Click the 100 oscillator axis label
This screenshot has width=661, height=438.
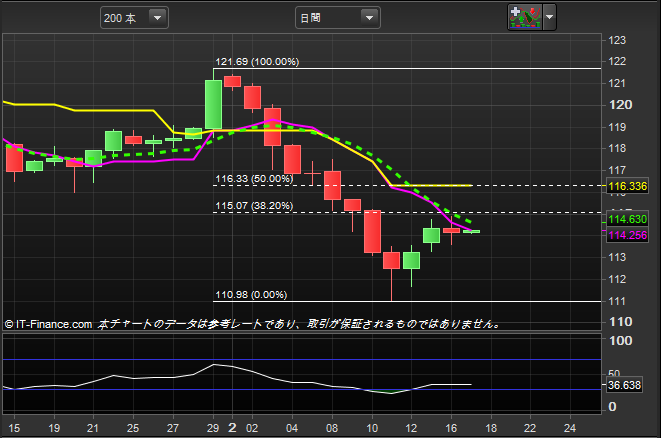[x=621, y=341]
